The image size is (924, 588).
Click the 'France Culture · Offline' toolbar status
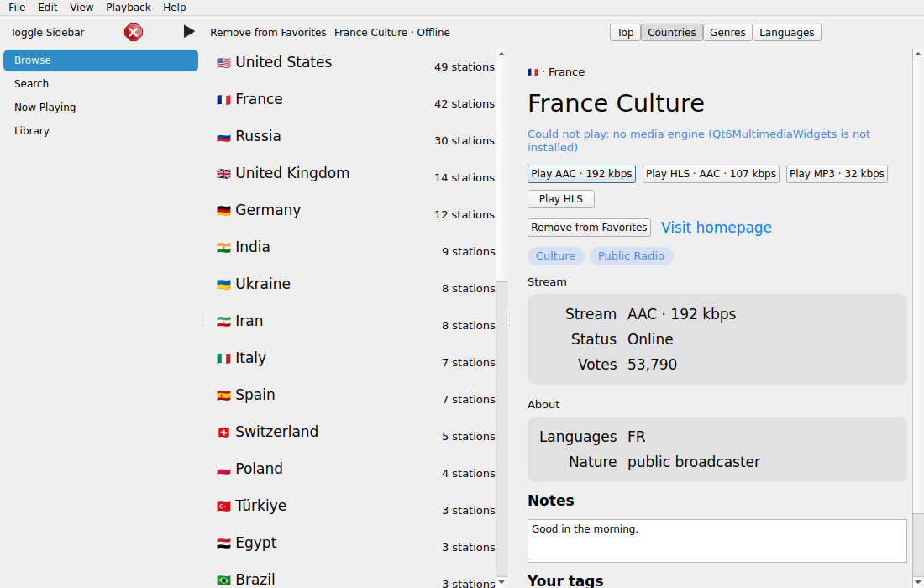tap(392, 33)
